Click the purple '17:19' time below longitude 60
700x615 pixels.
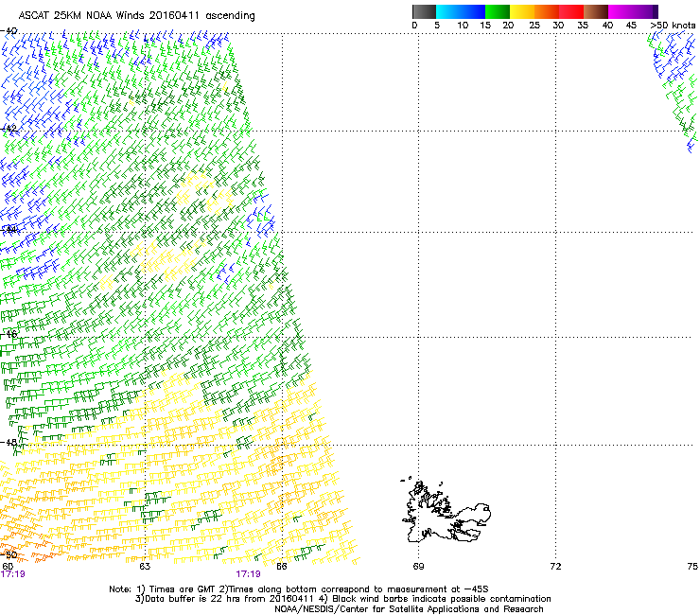click(x=13, y=574)
